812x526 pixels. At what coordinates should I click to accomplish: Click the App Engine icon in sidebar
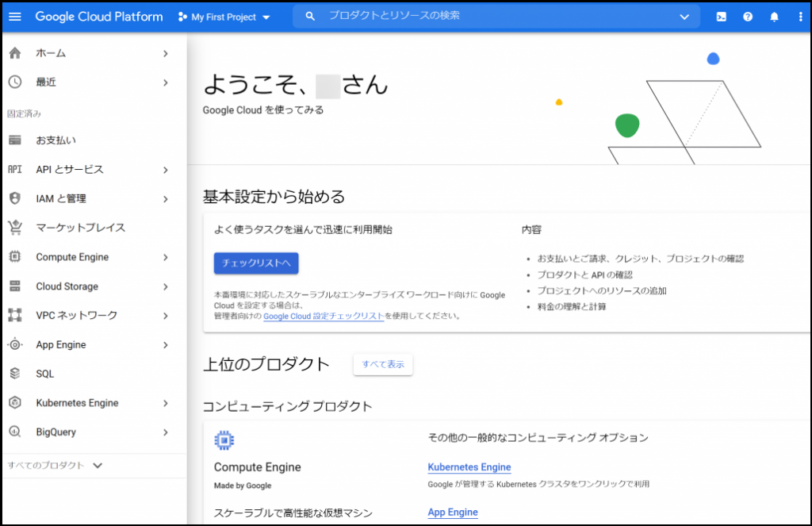[15, 344]
